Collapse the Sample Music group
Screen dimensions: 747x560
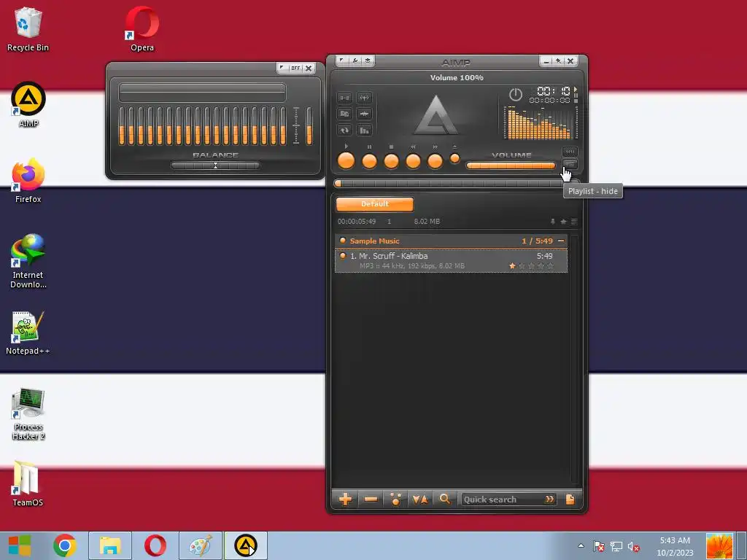coord(561,241)
